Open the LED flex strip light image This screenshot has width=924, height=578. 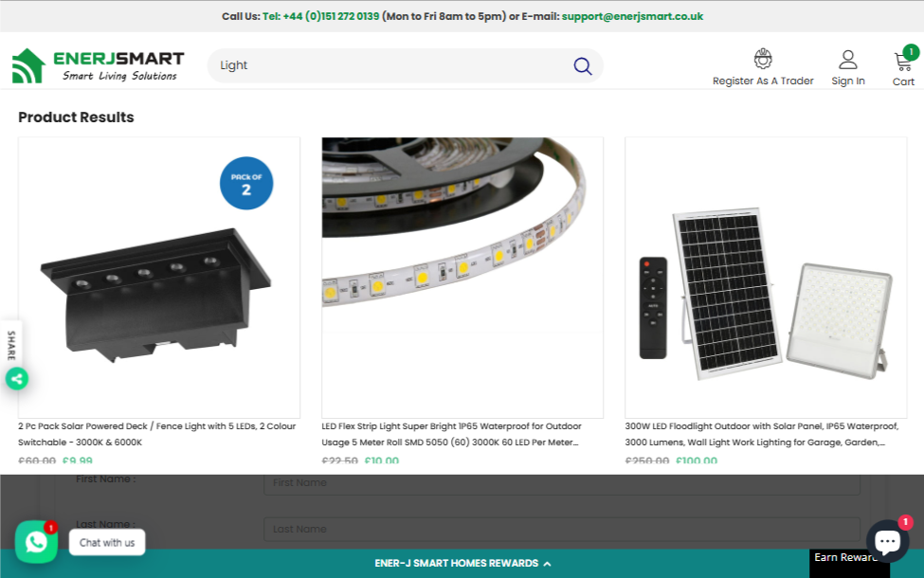tap(462, 278)
